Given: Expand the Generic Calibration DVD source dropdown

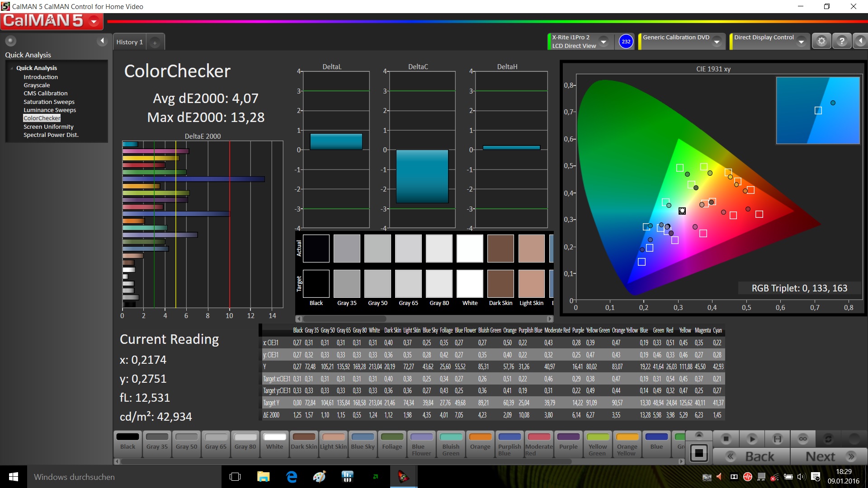Looking at the screenshot, I should click(x=717, y=42).
